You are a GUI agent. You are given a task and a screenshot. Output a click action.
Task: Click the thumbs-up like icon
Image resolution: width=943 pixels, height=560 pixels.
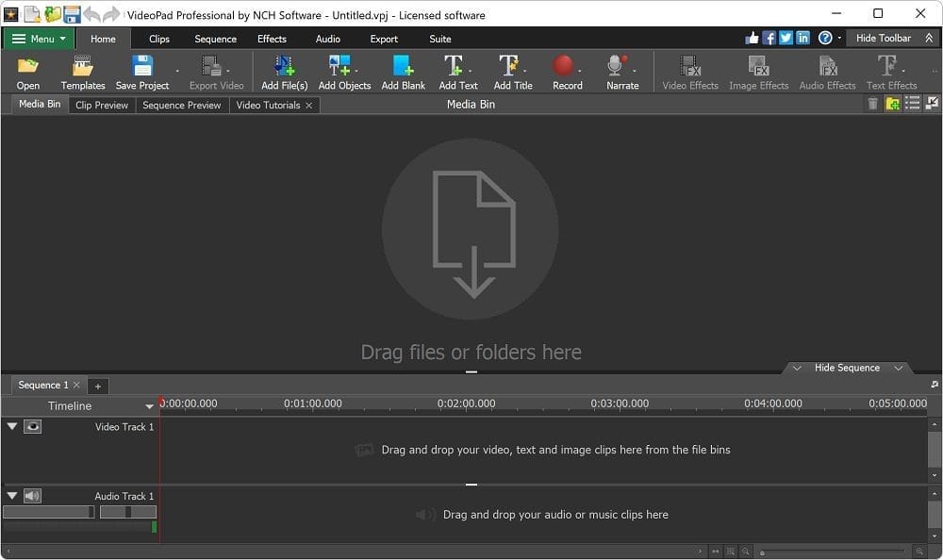click(x=752, y=38)
